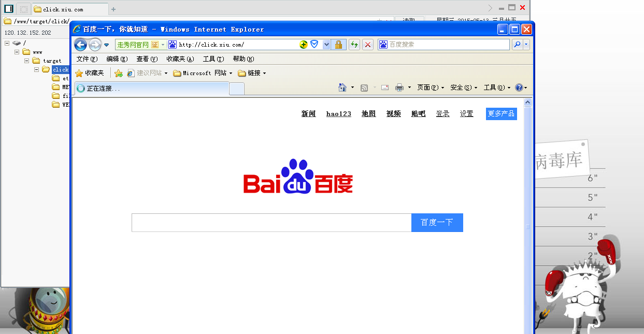The image size is (644, 334).
Task: Click the blue Help question mark icon
Action: click(x=519, y=88)
